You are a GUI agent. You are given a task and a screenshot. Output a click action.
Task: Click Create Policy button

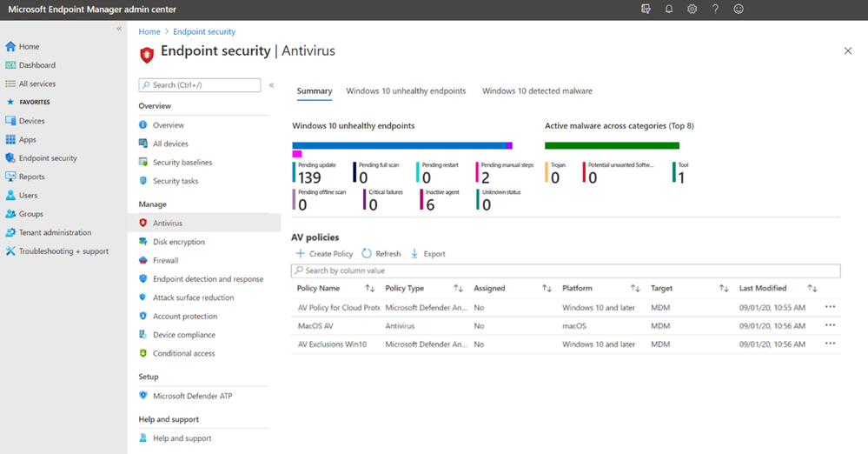coord(324,254)
